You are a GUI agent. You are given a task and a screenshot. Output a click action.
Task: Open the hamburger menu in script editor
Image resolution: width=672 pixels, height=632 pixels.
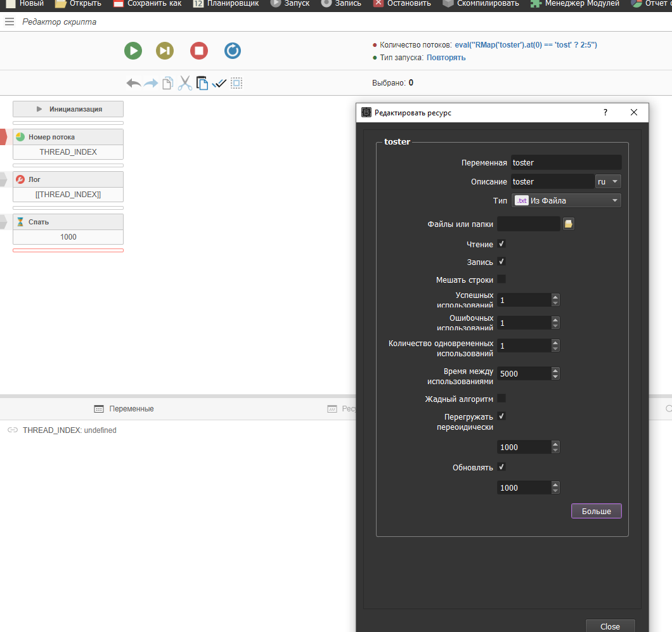click(x=9, y=22)
